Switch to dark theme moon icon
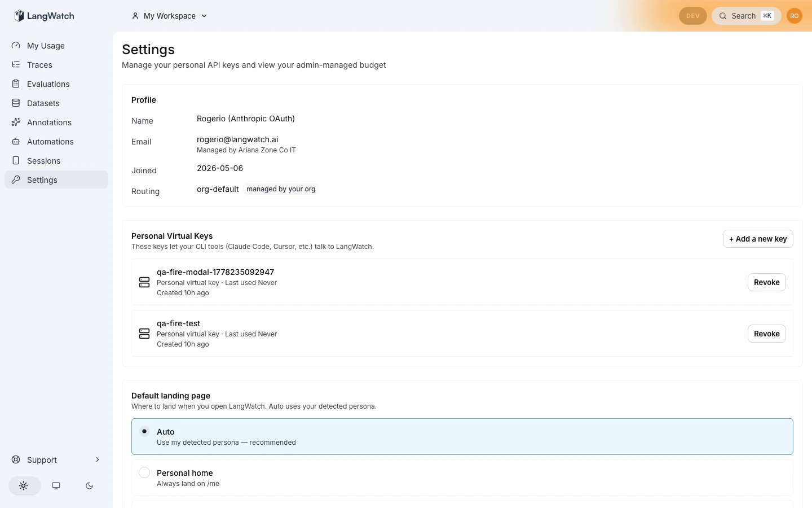This screenshot has height=508, width=812. tap(89, 485)
